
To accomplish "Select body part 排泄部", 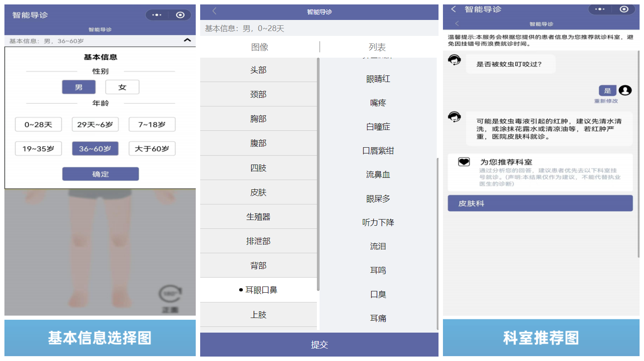I will [258, 241].
